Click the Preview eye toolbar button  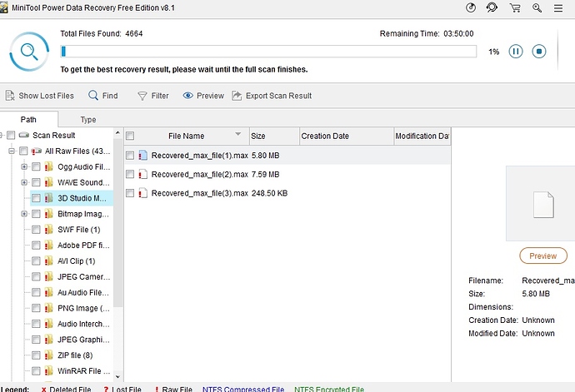[203, 96]
